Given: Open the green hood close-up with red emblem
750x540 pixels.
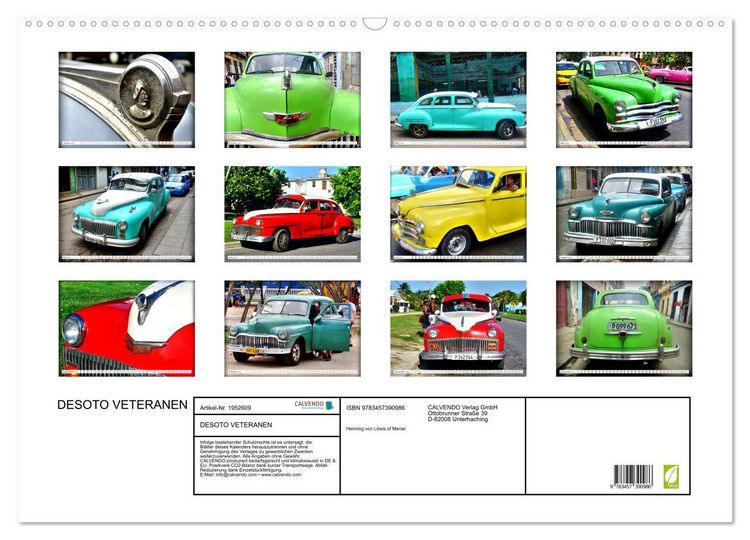Looking at the screenshot, I should point(292,99).
